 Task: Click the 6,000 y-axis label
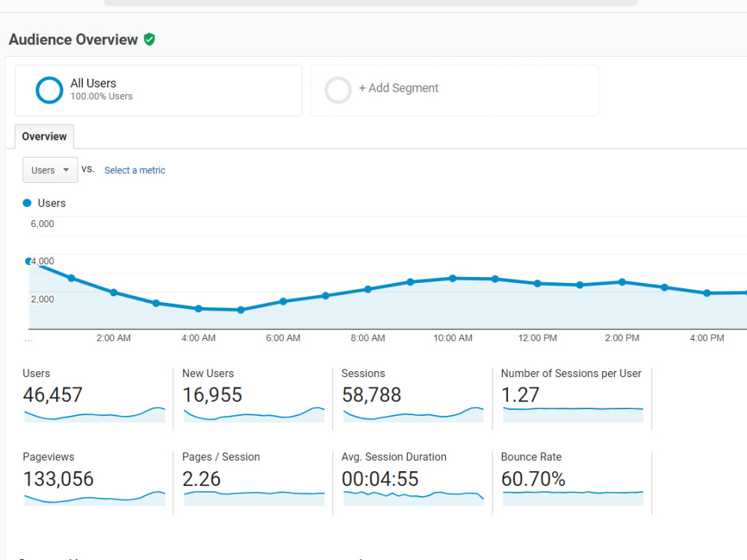click(43, 224)
